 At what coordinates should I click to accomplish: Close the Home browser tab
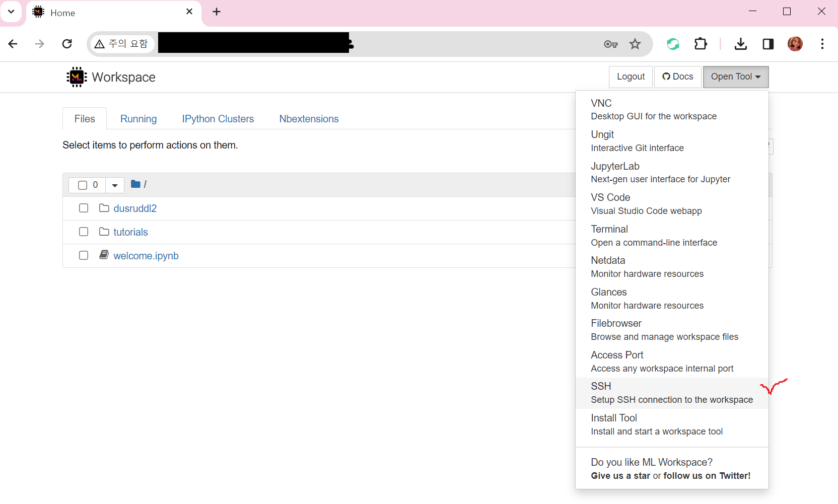pyautogui.click(x=189, y=12)
